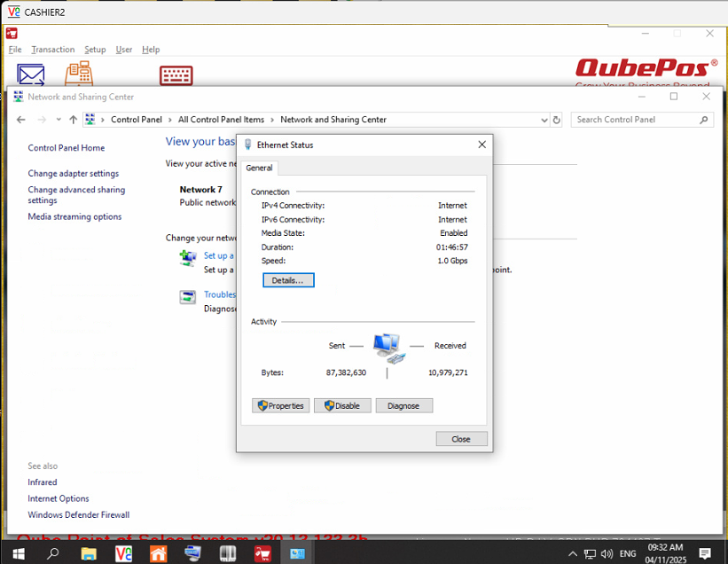
Task: Select All Control Panel Items breadcrumb
Action: (221, 120)
